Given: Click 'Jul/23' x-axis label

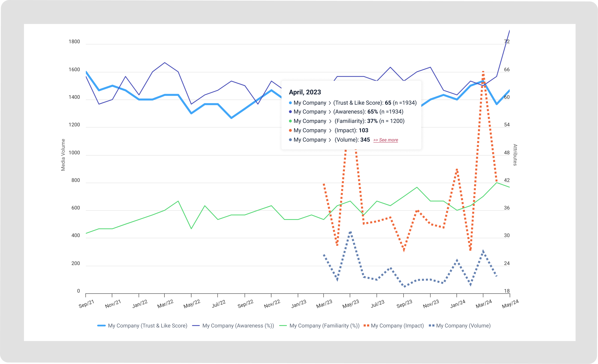Looking at the screenshot, I should coord(378,304).
